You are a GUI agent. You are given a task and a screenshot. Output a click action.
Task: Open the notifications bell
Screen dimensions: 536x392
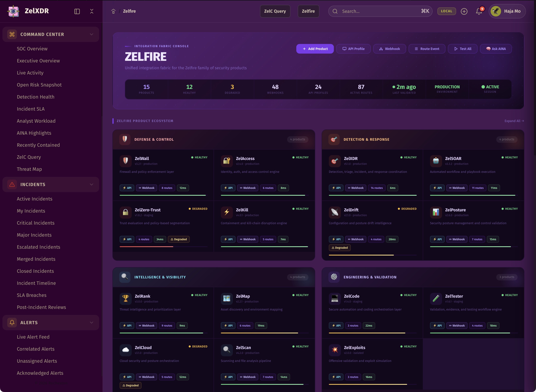[479, 11]
